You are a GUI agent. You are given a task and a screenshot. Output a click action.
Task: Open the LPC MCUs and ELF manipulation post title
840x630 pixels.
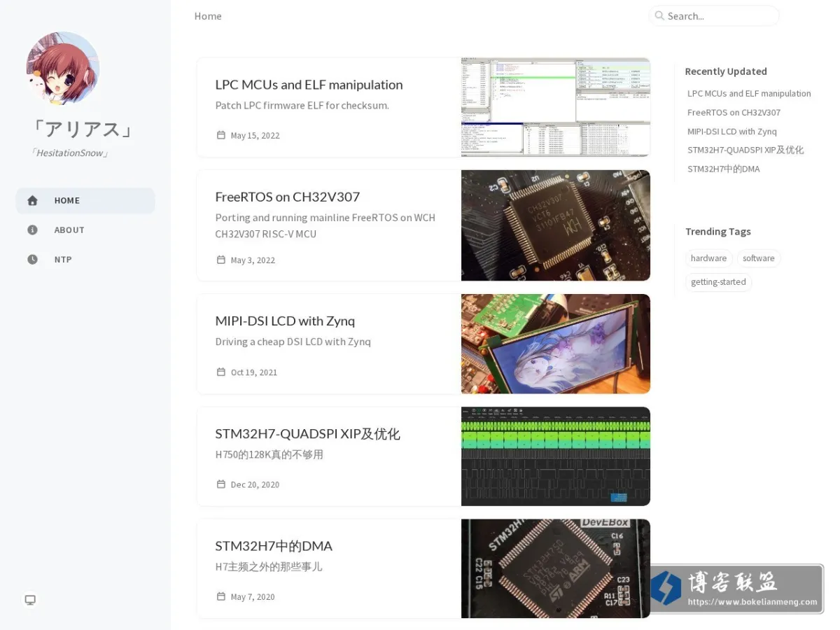click(x=309, y=85)
